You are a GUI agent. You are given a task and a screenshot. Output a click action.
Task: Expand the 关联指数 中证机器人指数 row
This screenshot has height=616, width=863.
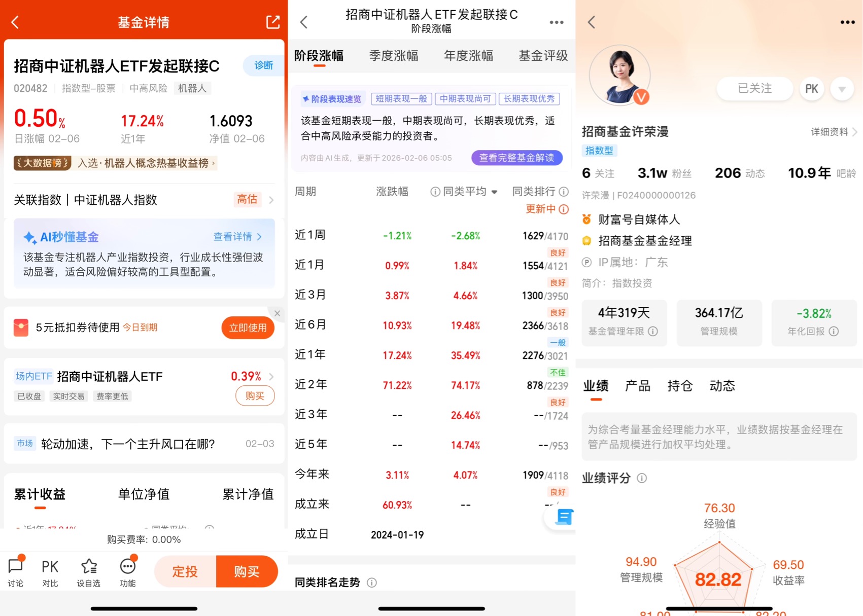[144, 200]
